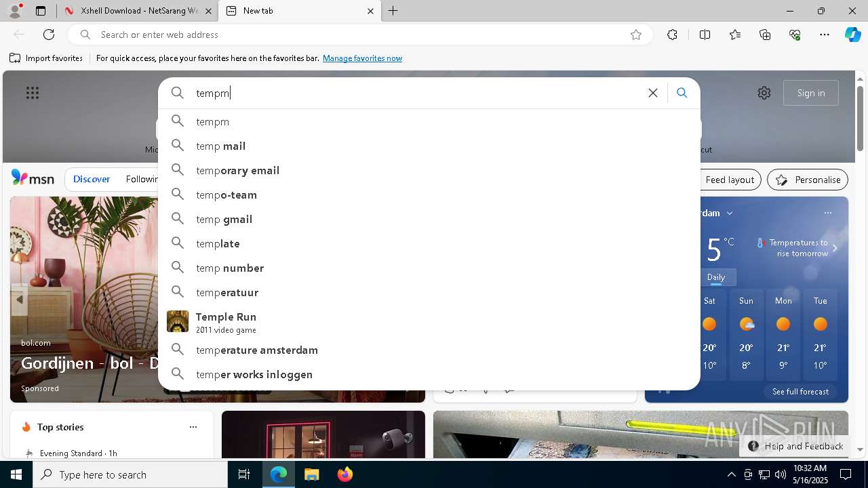Open page settings gear icon
This screenshot has width=868, height=488.
pos(764,93)
